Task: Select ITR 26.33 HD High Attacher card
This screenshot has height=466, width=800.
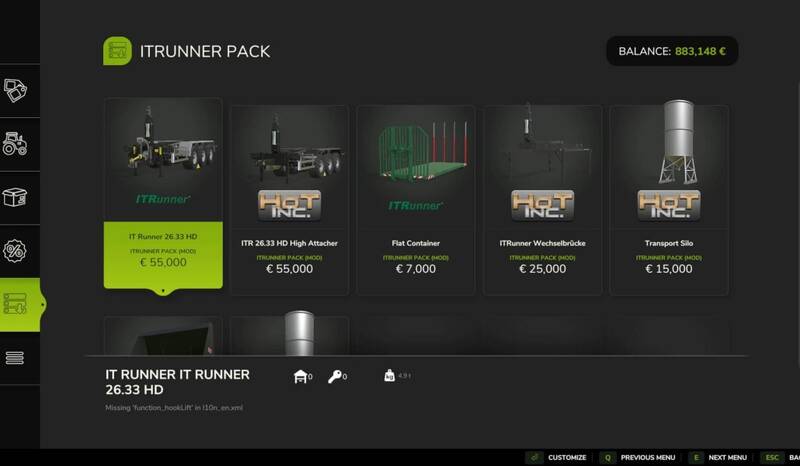Action: (x=289, y=200)
